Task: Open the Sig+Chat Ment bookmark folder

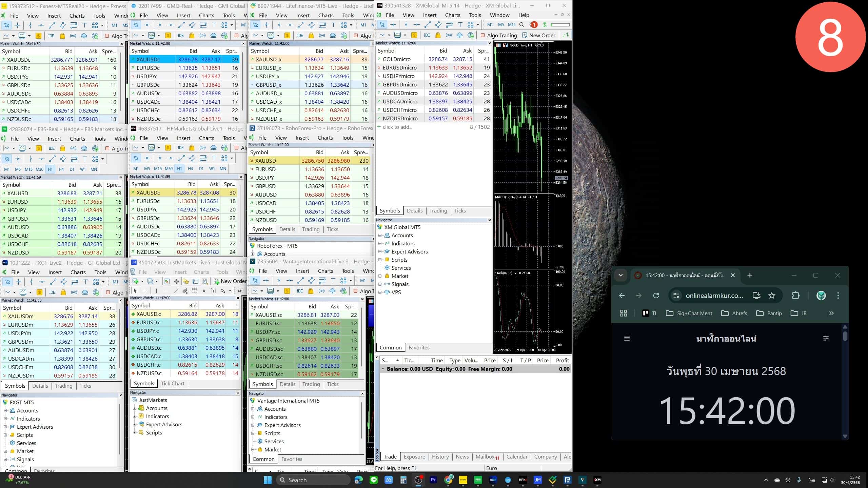Action: pyautogui.click(x=689, y=313)
